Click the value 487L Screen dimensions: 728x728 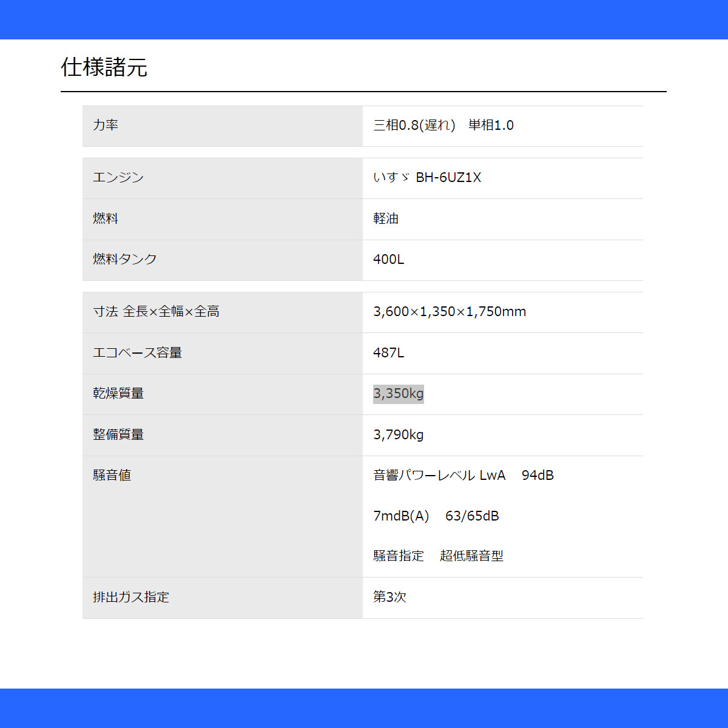pyautogui.click(x=389, y=352)
